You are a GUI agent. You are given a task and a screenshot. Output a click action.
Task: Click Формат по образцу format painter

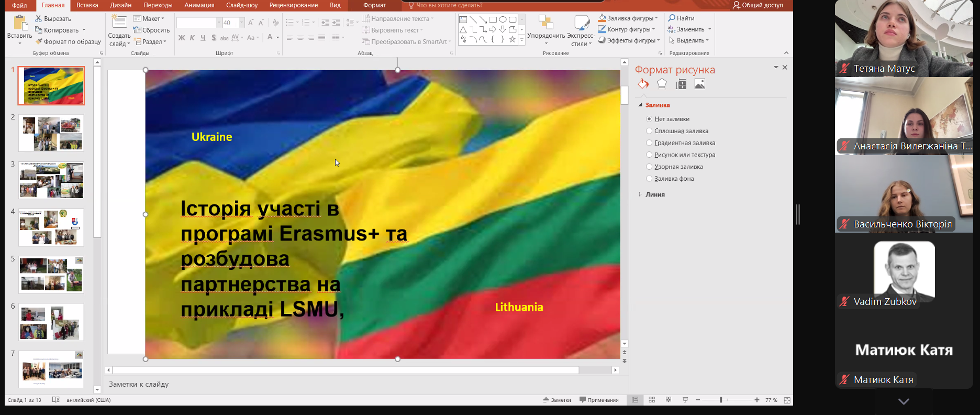pyautogui.click(x=68, y=41)
